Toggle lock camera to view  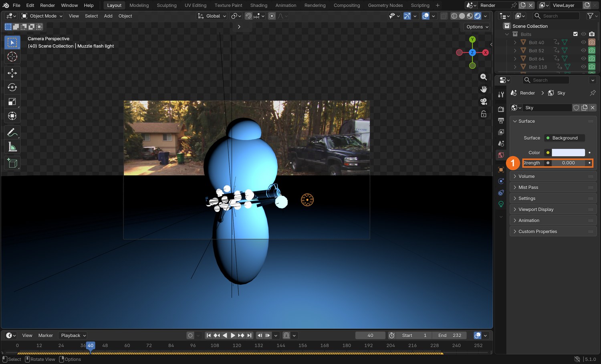click(484, 114)
